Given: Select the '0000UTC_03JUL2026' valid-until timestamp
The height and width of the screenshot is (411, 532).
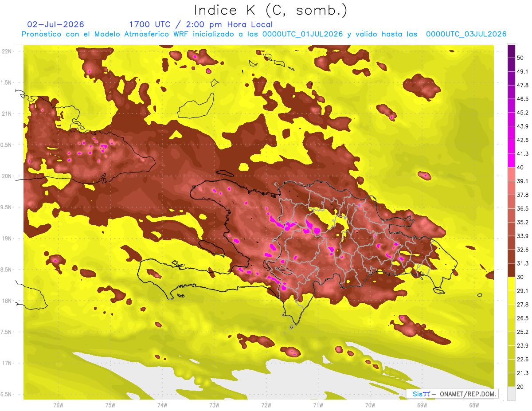Looking at the screenshot, I should coord(466,34).
